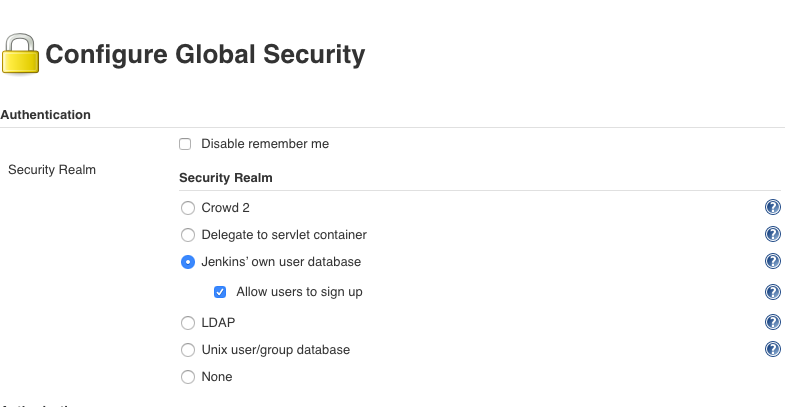The width and height of the screenshot is (785, 407).
Task: Open the LDAP help icon
Action: pos(772,322)
